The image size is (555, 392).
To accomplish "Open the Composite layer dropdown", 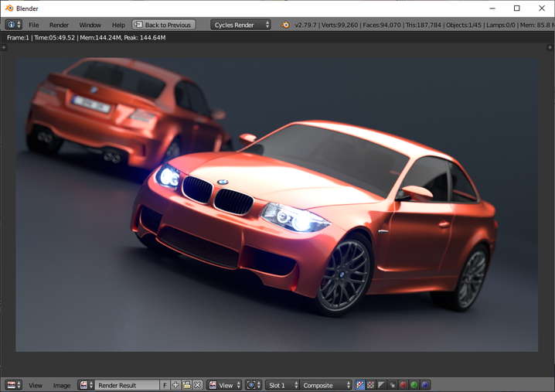I will point(325,385).
